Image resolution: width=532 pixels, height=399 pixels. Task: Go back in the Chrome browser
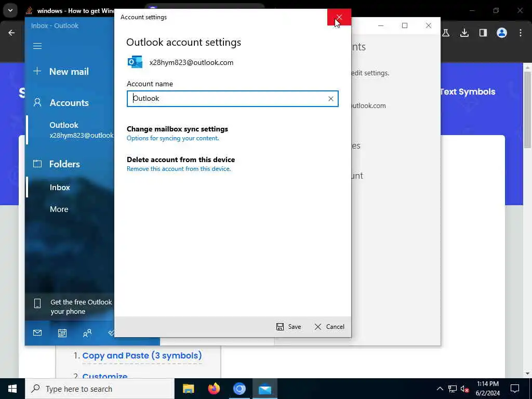(11, 33)
